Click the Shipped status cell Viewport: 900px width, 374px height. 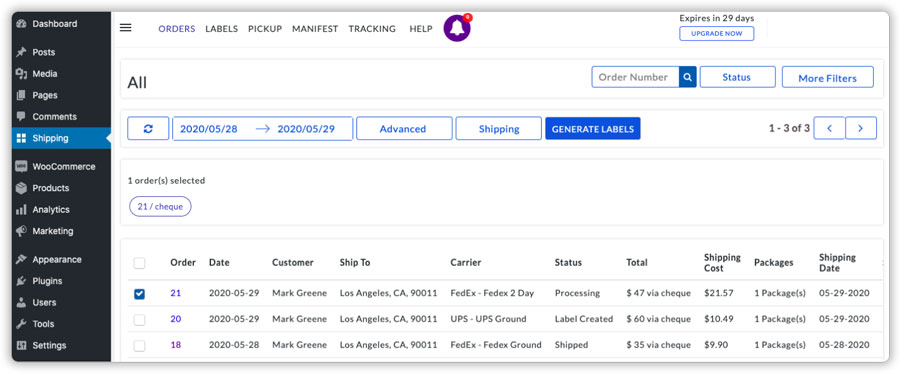tap(571, 345)
